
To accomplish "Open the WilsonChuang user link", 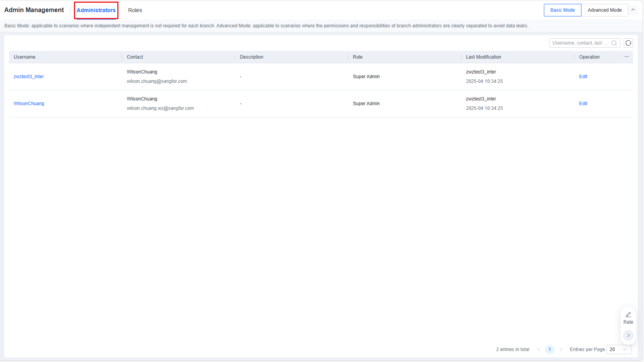I will [29, 104].
